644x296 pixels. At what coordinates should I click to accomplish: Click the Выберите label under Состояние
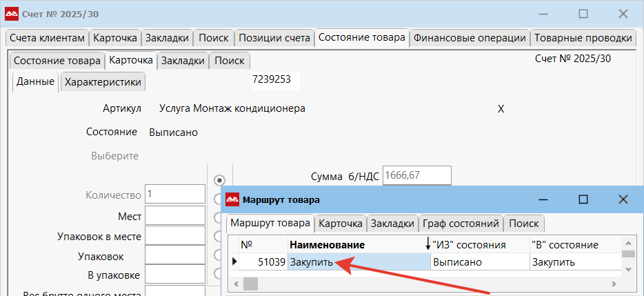coord(114,156)
